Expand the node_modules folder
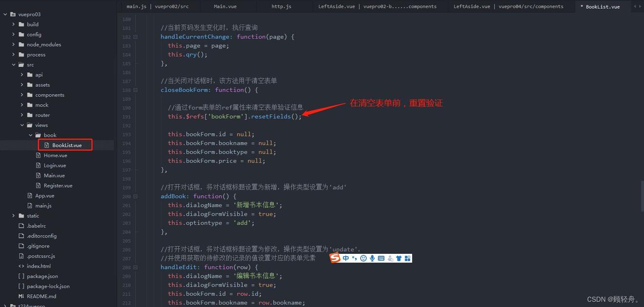The width and height of the screenshot is (644, 307). 14,44
